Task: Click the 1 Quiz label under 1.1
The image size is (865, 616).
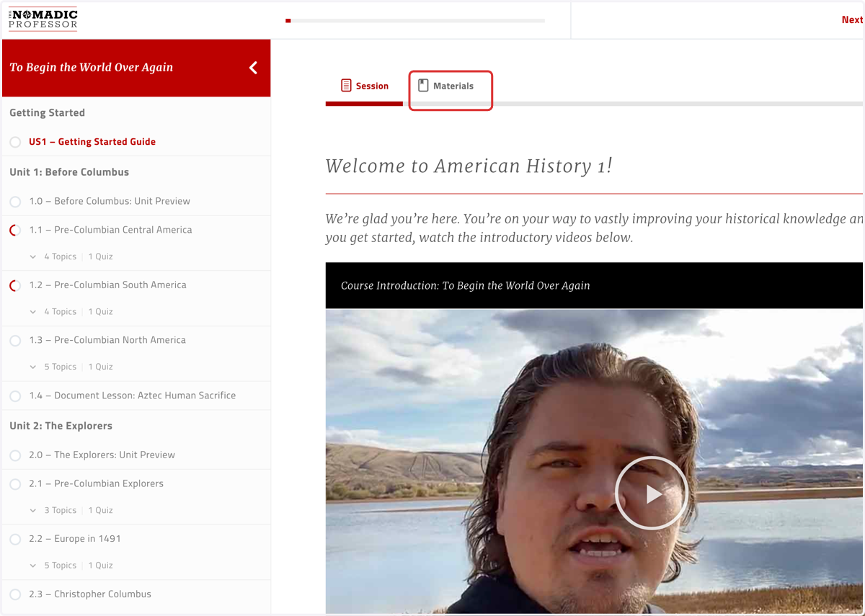Action: pos(100,256)
